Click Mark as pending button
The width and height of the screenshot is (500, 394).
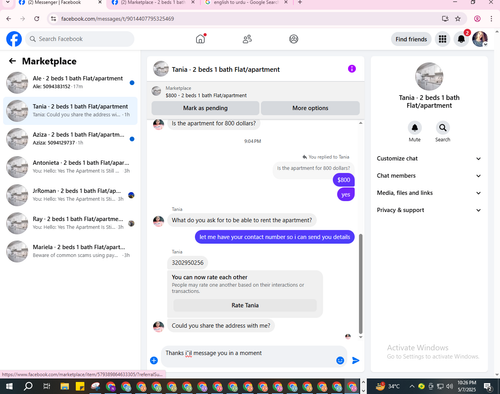tap(205, 108)
